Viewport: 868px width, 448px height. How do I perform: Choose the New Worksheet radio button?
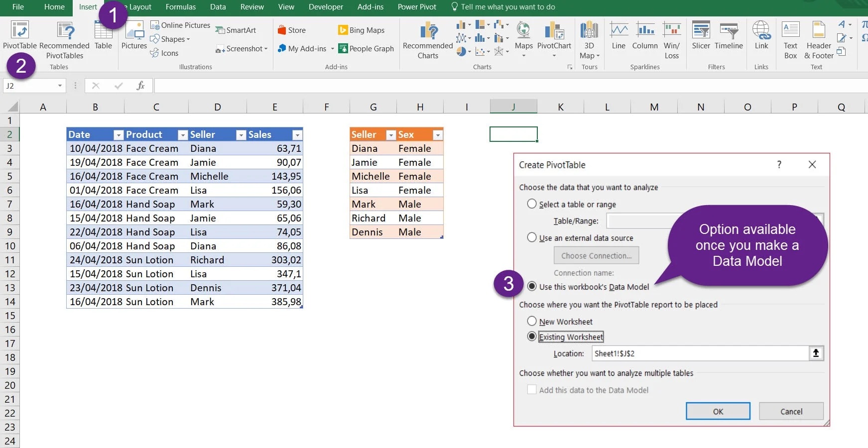tap(532, 322)
